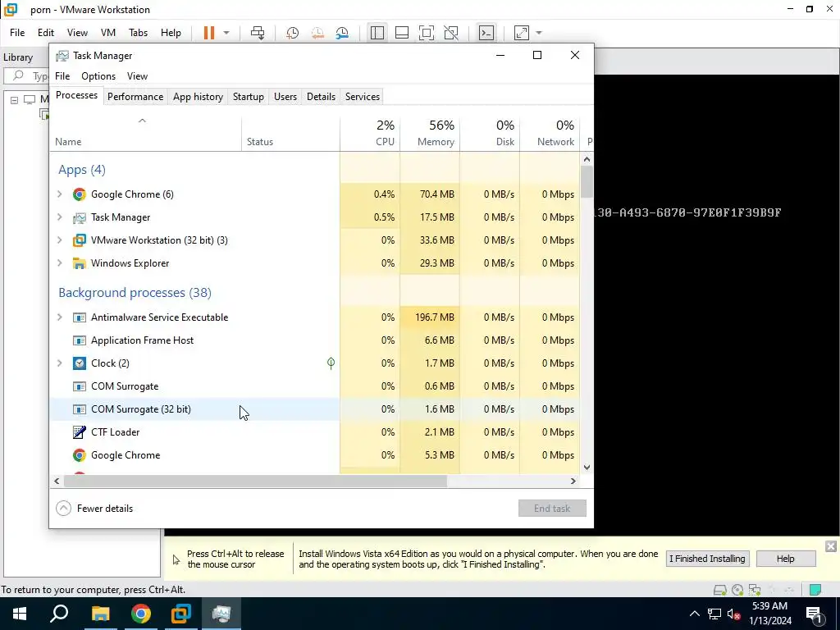This screenshot has height=630, width=840.
Task: Open Task Manager's View menu
Action: [137, 76]
